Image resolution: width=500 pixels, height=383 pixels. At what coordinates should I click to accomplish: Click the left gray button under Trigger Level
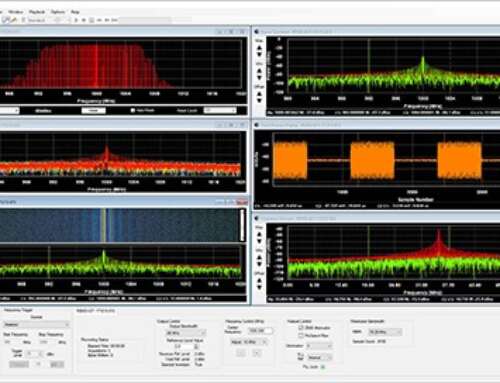click(x=19, y=365)
